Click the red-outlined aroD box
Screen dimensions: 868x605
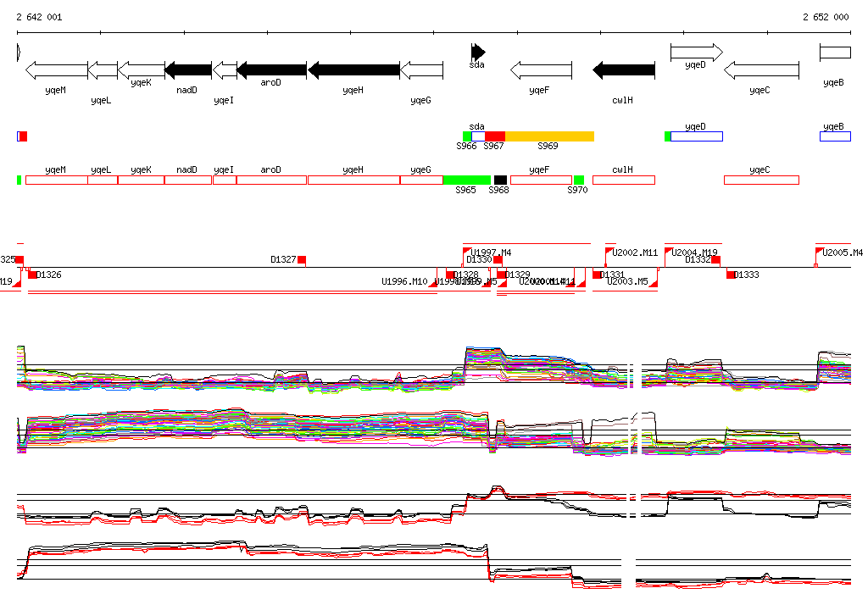(x=272, y=180)
